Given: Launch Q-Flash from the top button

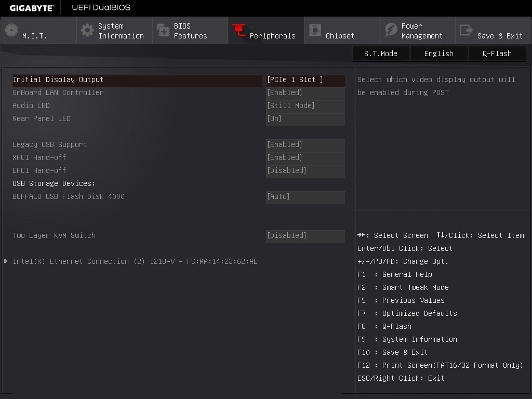Looking at the screenshot, I should [x=497, y=54].
